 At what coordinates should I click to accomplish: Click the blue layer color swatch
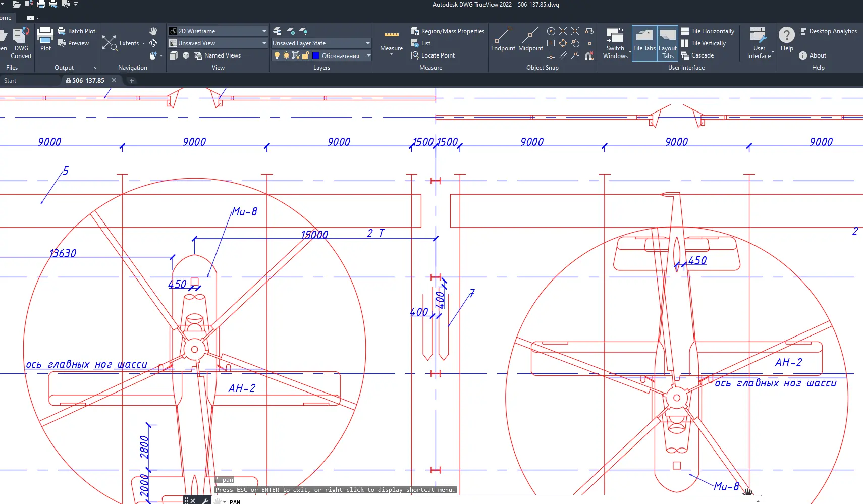[316, 55]
